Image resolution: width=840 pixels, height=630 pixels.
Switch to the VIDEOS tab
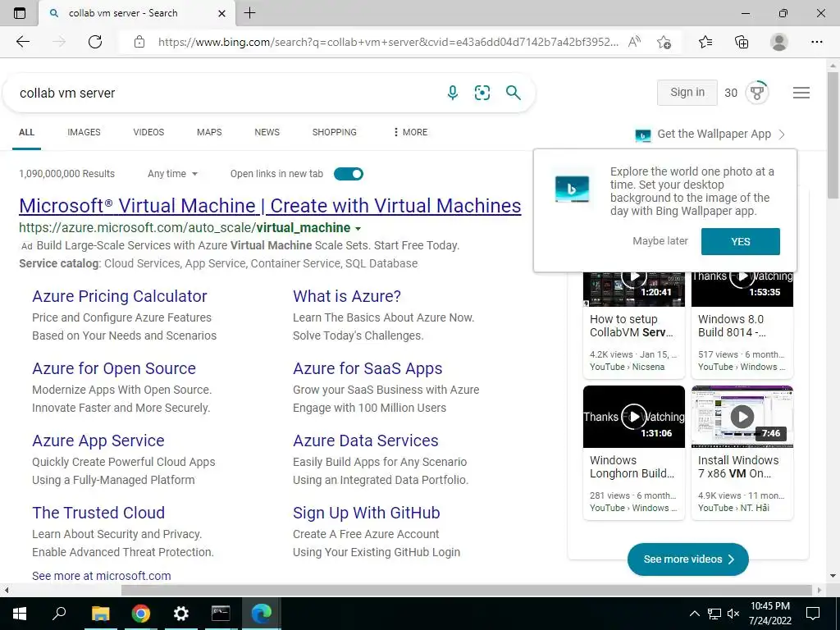pyautogui.click(x=148, y=132)
